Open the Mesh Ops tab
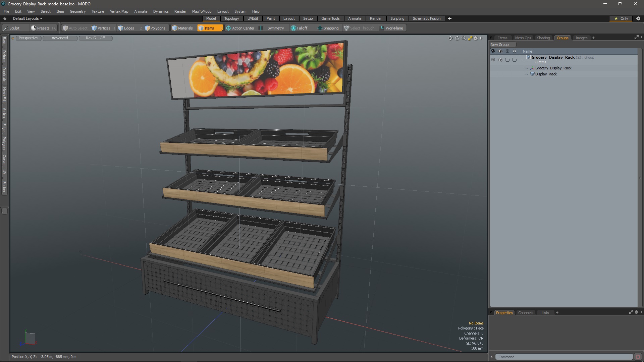The image size is (644, 362). (523, 38)
